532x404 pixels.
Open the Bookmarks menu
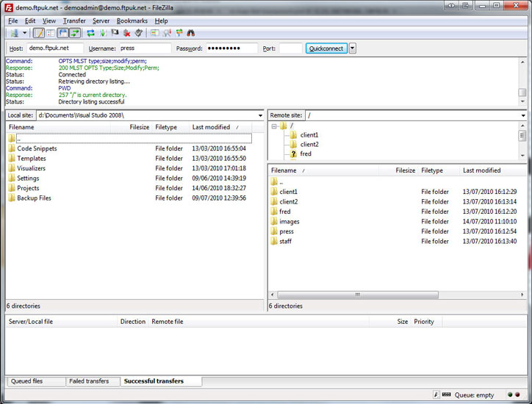coord(132,21)
